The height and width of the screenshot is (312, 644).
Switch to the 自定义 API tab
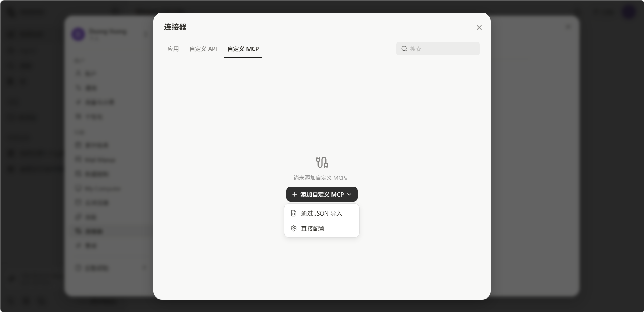[x=203, y=49]
